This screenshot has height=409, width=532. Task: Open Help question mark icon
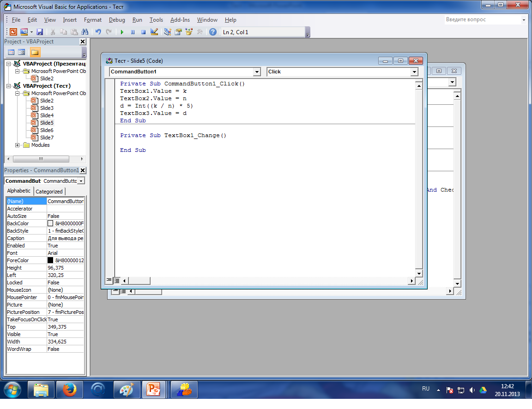[213, 32]
